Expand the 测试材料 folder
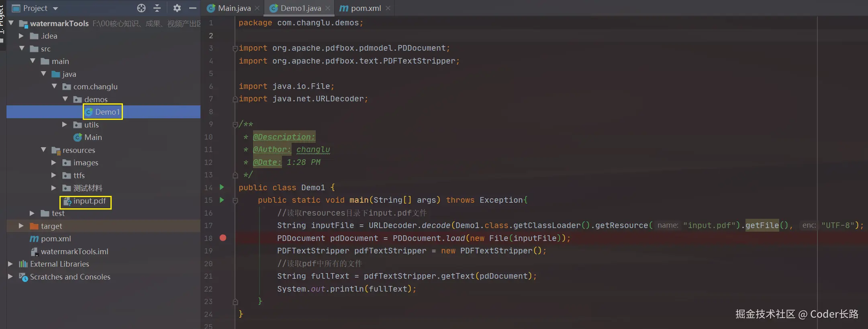 tap(54, 188)
